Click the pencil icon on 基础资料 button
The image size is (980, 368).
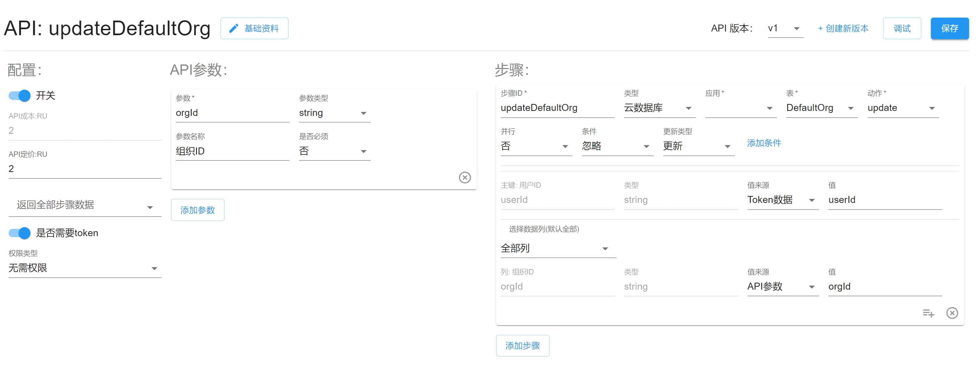pos(233,28)
